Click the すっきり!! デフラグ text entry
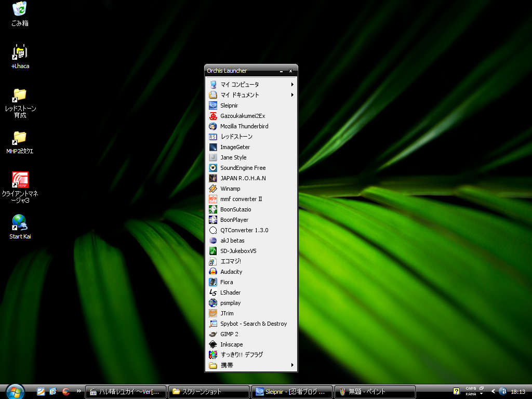 (242, 355)
